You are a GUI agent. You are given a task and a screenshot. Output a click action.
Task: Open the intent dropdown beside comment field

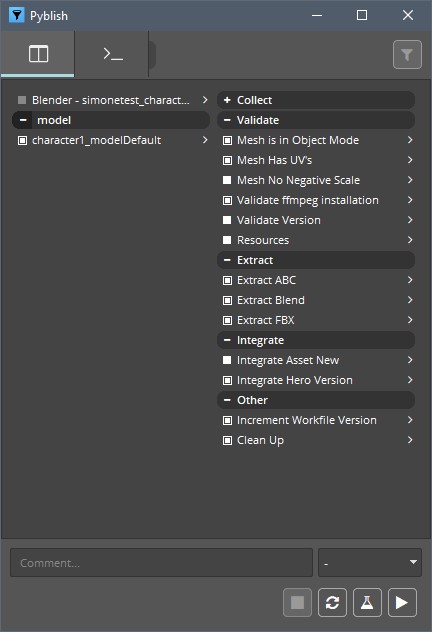pos(370,562)
